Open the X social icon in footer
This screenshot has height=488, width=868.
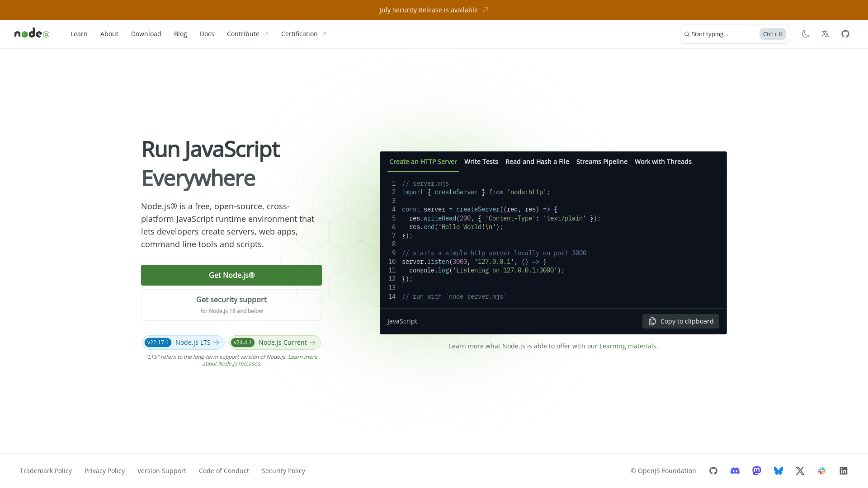point(800,471)
